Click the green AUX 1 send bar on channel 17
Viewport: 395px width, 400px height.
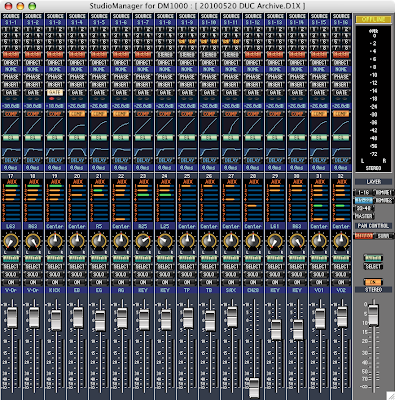point(13,186)
